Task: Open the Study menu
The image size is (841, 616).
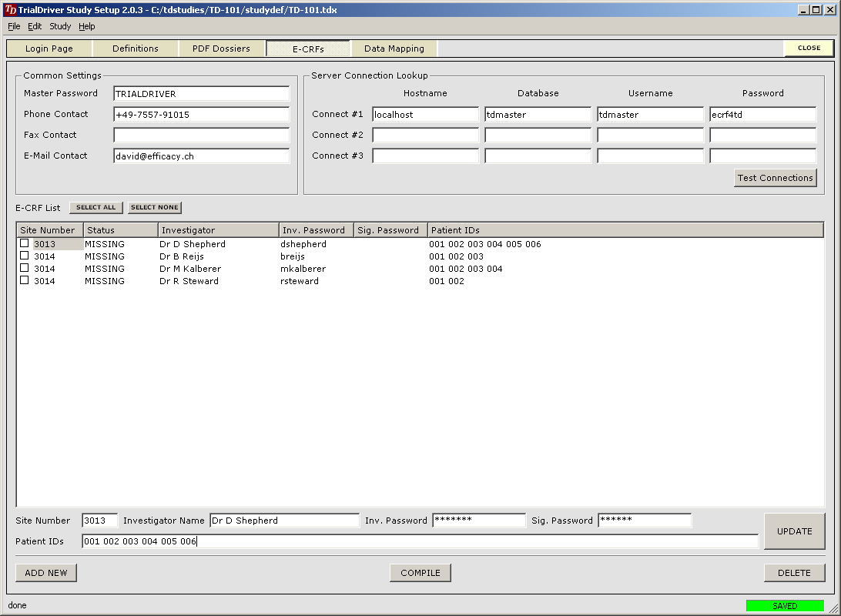Action: pyautogui.click(x=60, y=26)
